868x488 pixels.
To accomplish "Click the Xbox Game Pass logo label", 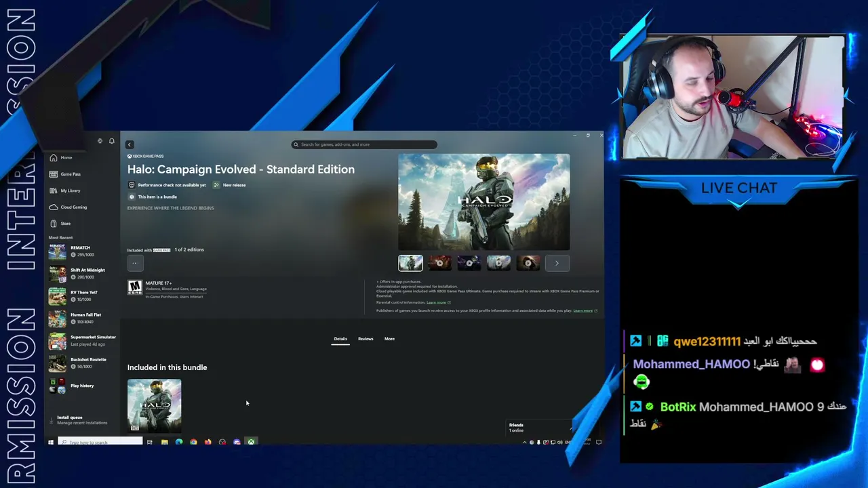I will click(146, 157).
